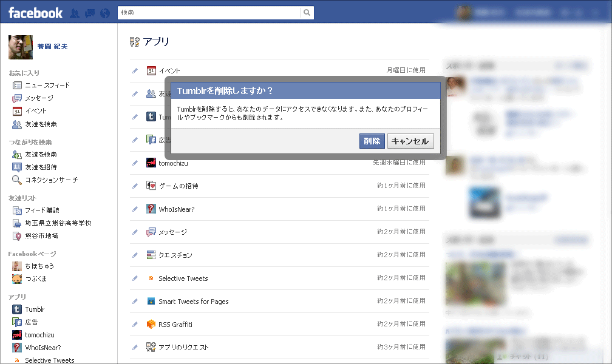Screen dimensions: 612x364
Task: Click クエスチョン app icon
Action: pos(151,255)
